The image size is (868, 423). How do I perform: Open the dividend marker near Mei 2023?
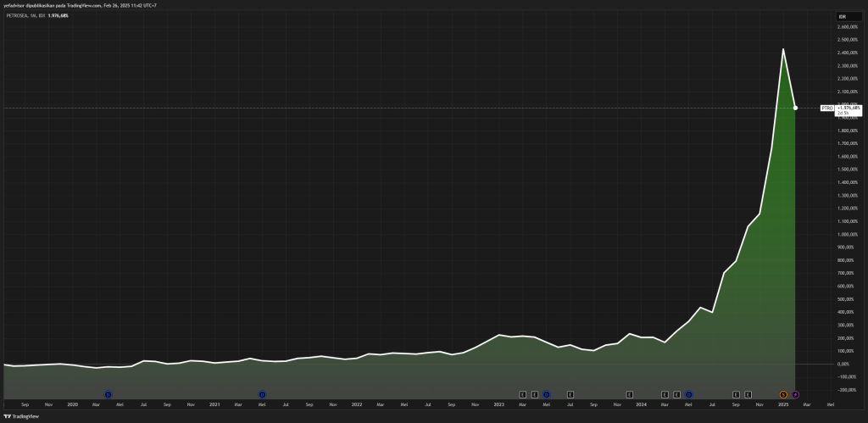[546, 394]
